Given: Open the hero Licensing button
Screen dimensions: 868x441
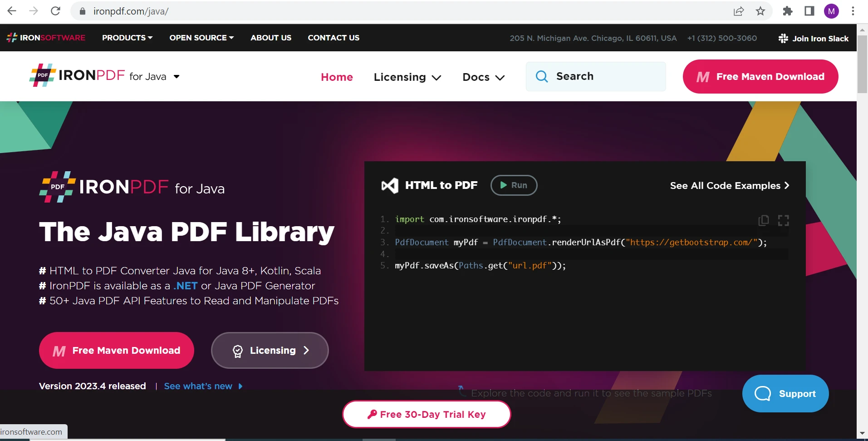Looking at the screenshot, I should pos(270,350).
